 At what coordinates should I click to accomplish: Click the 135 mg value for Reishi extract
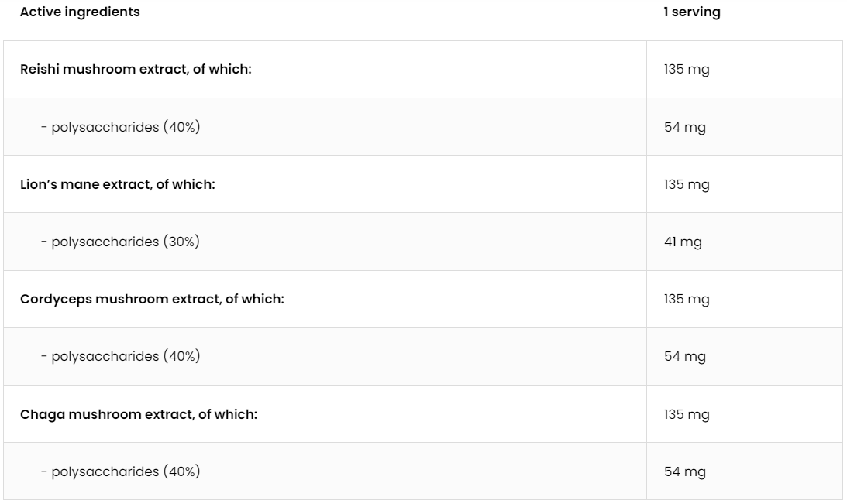point(686,70)
